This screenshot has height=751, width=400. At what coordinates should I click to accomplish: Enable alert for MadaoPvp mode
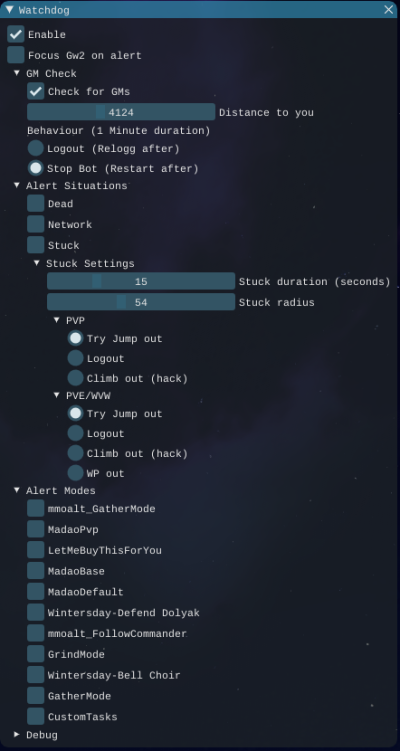35,529
